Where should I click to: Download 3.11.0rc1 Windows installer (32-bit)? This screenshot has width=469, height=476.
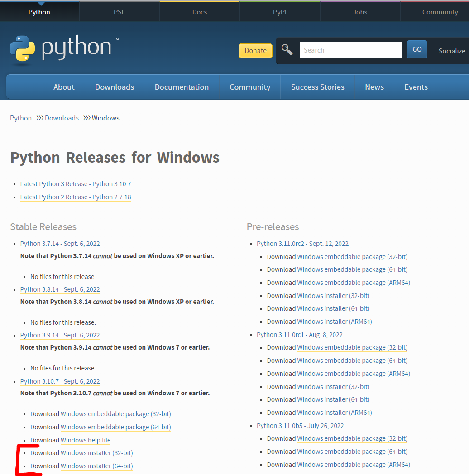333,387
